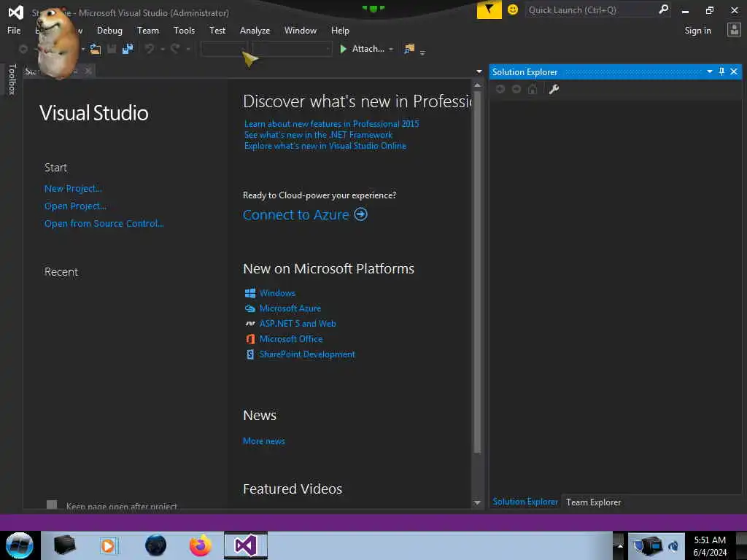747x560 pixels.
Task: Open the Window menu
Action: (300, 31)
